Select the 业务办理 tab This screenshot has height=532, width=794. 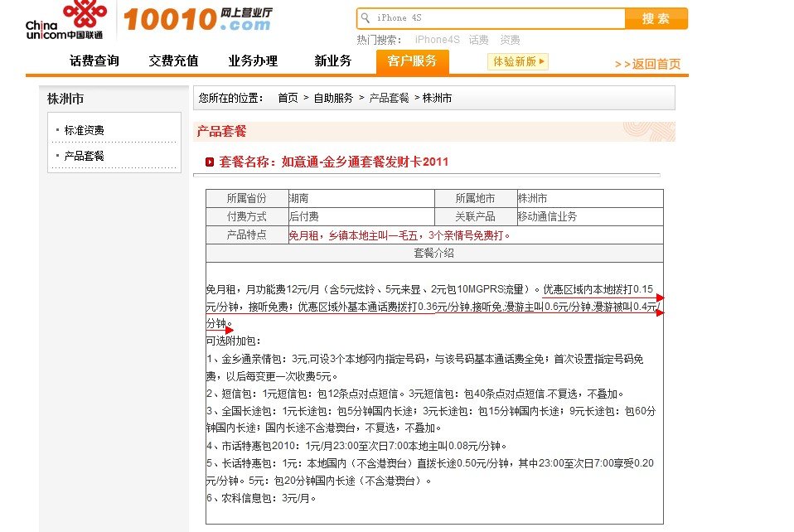tap(252, 61)
